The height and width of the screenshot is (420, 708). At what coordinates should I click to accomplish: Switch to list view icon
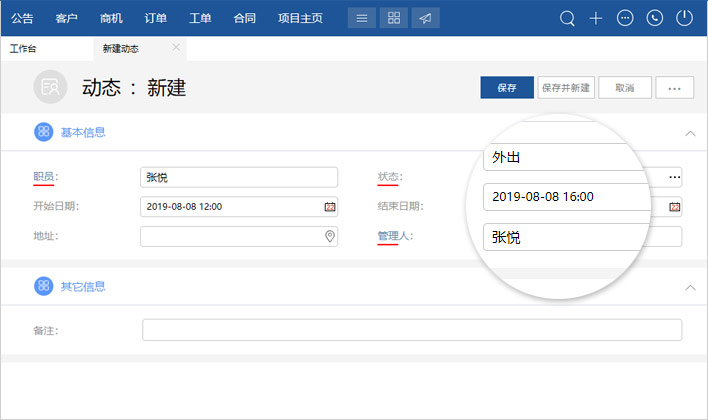coord(363,18)
